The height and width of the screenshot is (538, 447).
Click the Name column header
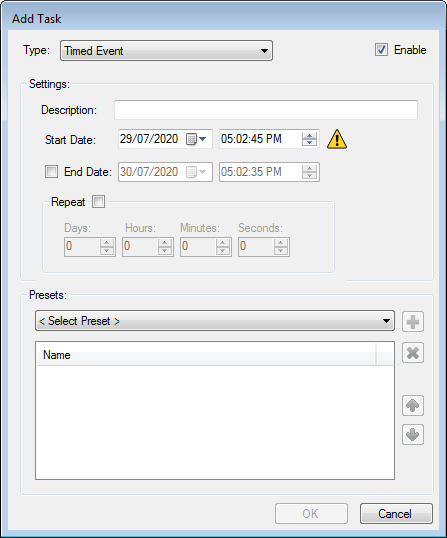click(206, 355)
